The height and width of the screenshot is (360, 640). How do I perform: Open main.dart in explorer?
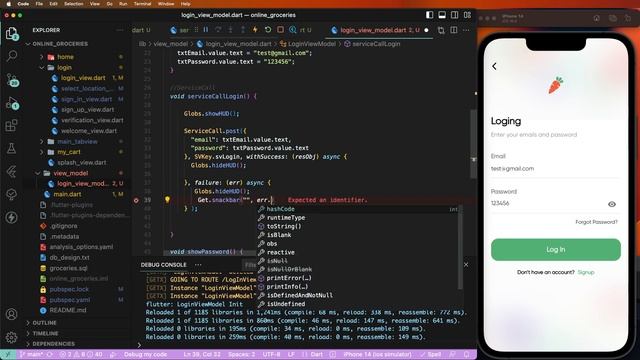click(x=67, y=194)
